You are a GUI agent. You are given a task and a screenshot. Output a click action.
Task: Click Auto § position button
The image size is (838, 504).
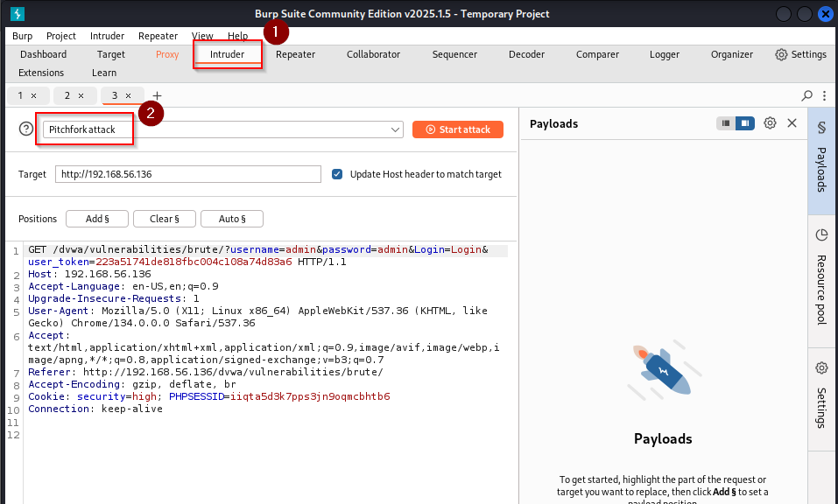click(x=232, y=219)
